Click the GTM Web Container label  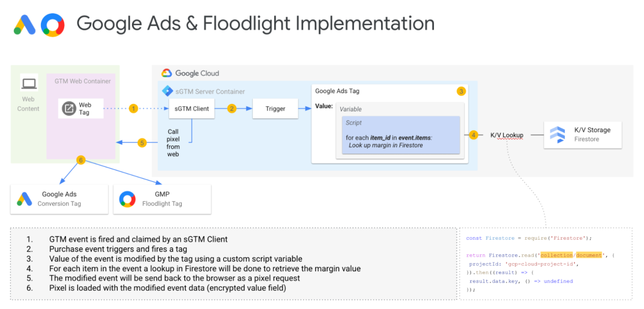point(82,81)
